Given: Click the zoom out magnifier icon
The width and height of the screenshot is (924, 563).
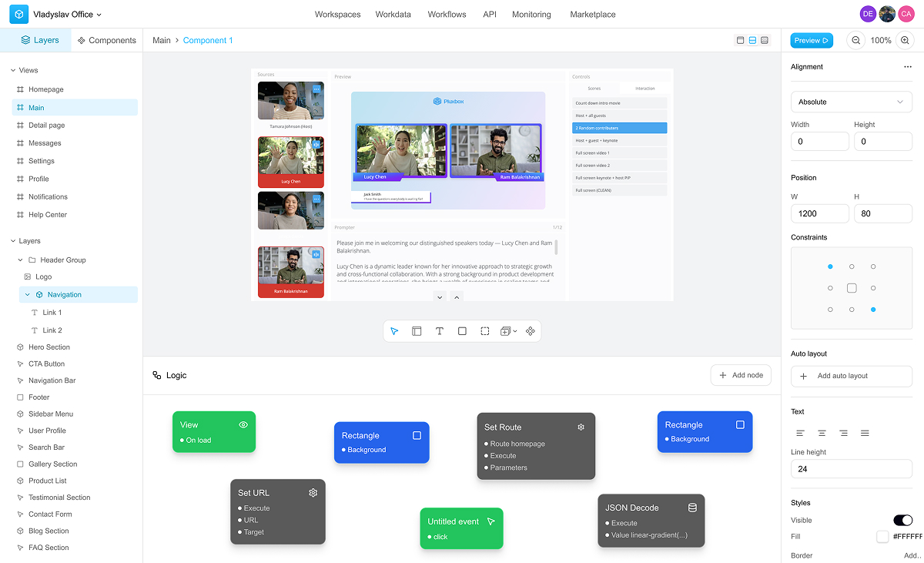Looking at the screenshot, I should [856, 41].
